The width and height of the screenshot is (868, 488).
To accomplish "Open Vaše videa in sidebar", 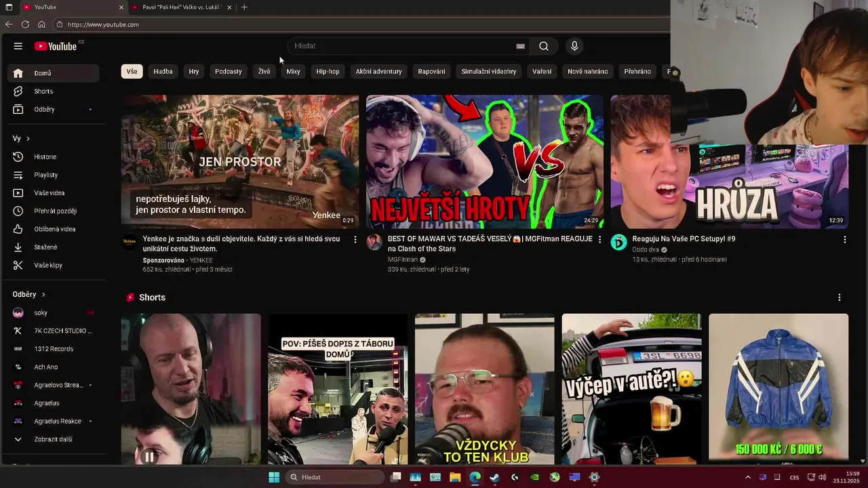I will (54, 193).
